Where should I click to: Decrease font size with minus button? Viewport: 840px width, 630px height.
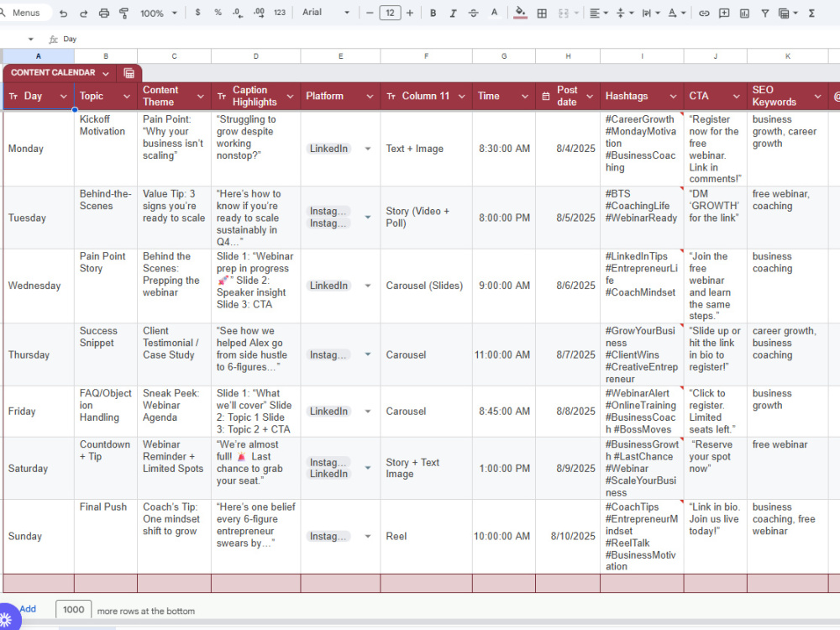coord(369,13)
